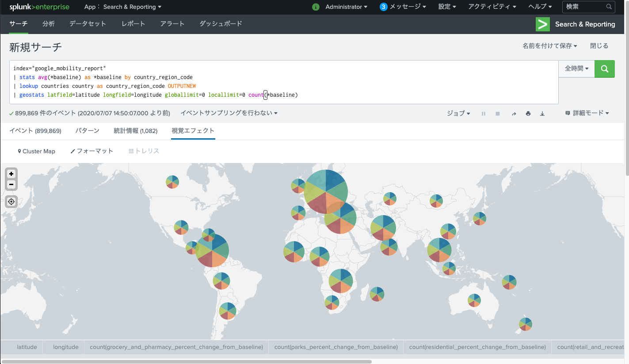Open the App: Search & Reporting dropdown
This screenshot has width=629, height=364.
pyautogui.click(x=123, y=7)
